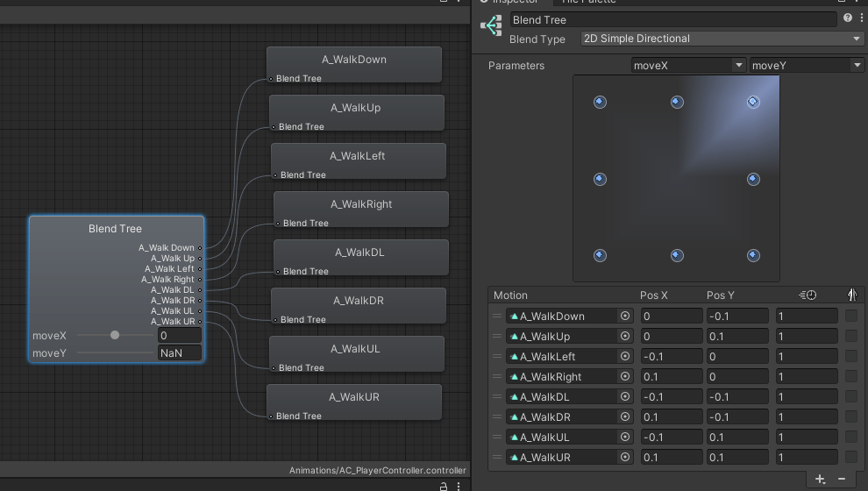Click the moveX slider handle

pyautogui.click(x=115, y=335)
